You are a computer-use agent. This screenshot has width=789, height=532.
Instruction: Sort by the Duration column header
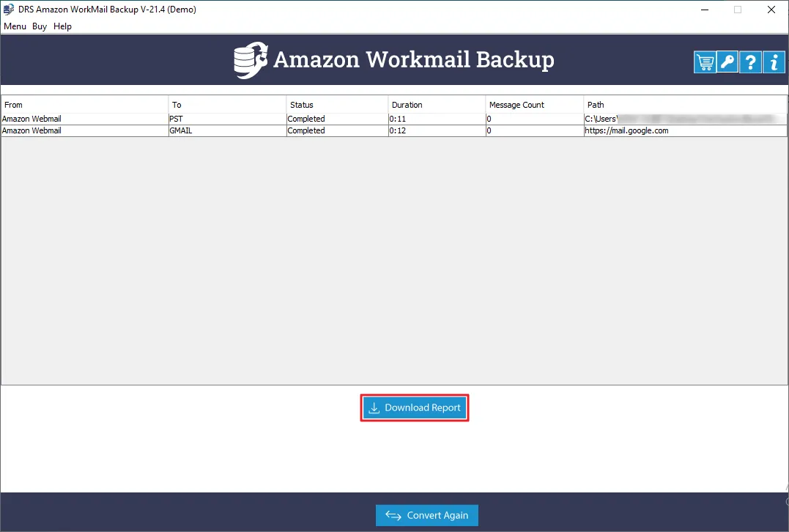pyautogui.click(x=437, y=105)
